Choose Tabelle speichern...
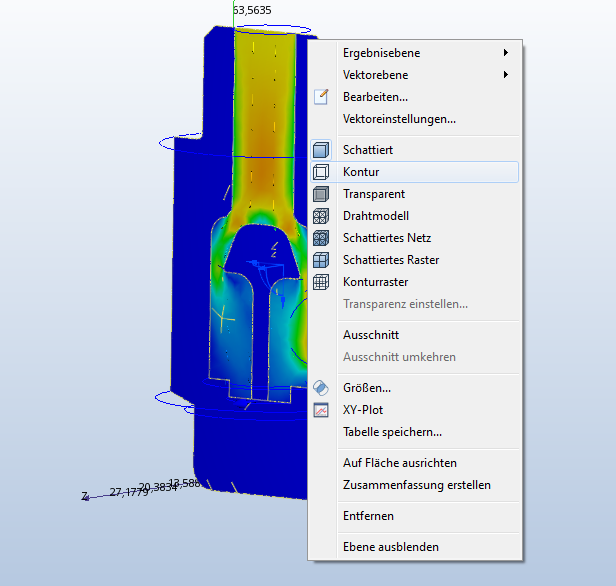This screenshot has height=586, width=616. (x=415, y=432)
